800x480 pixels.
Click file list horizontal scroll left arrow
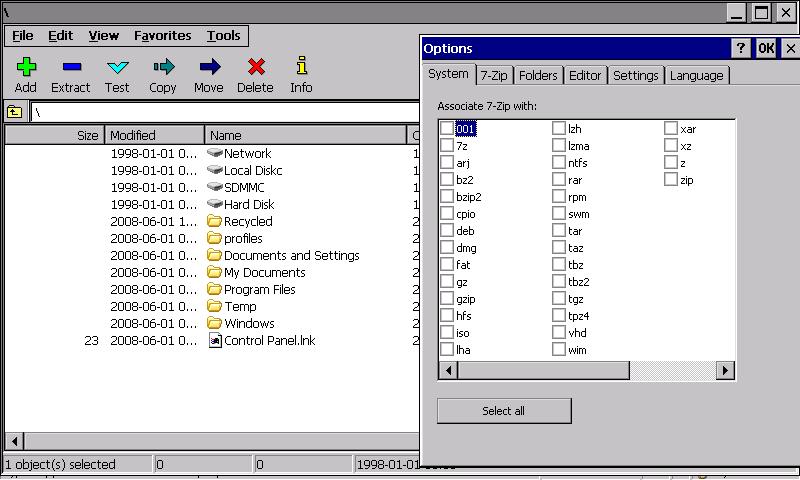[x=14, y=441]
